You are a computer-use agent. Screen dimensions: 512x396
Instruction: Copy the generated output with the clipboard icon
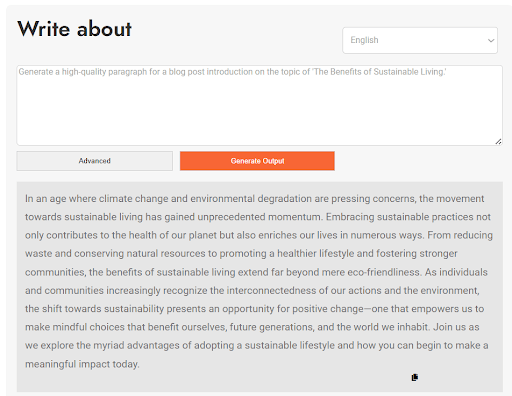tap(415, 377)
